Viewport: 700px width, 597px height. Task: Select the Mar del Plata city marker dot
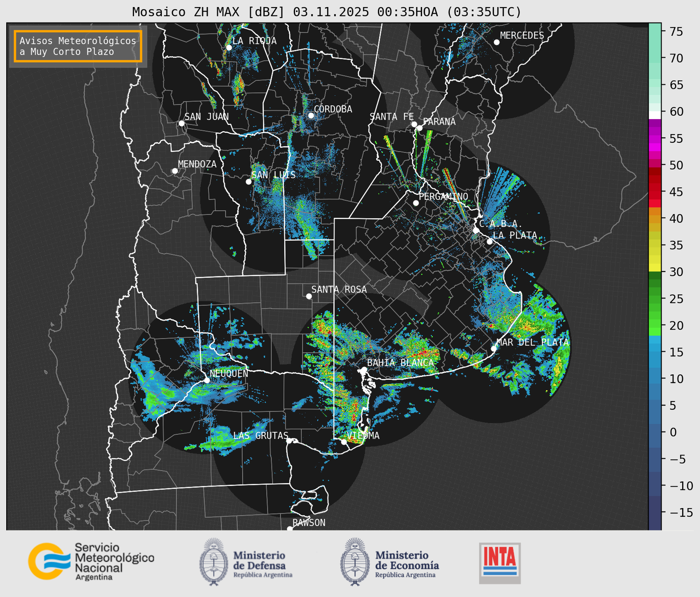point(494,349)
